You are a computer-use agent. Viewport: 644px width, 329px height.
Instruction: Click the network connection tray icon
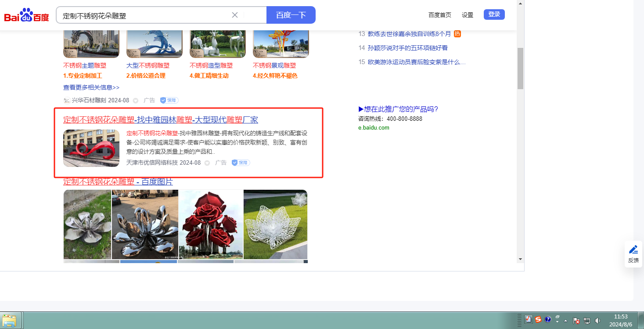click(x=587, y=321)
